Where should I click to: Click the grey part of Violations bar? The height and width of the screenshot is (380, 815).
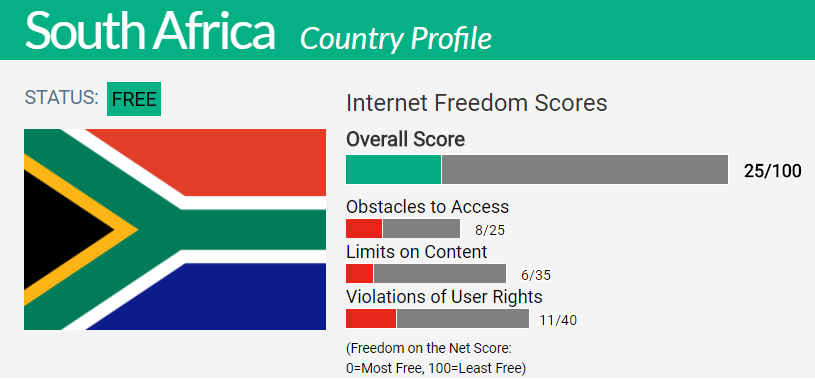coord(463,319)
